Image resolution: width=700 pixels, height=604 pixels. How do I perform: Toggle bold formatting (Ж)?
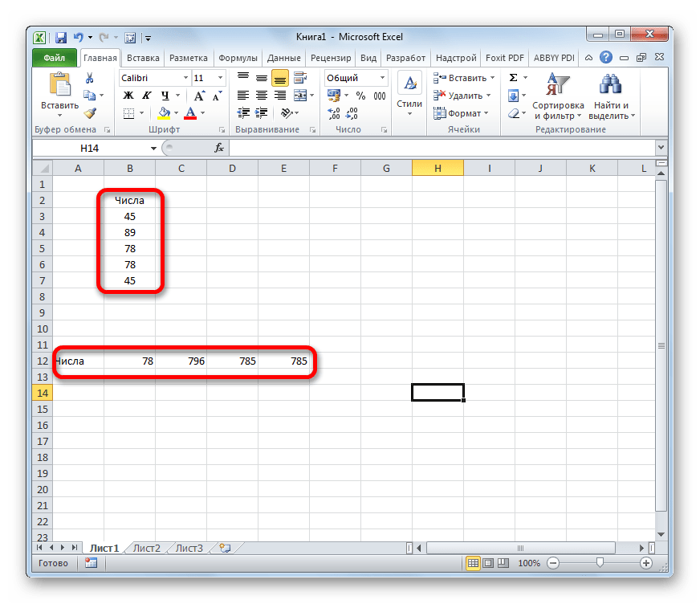pos(128,96)
